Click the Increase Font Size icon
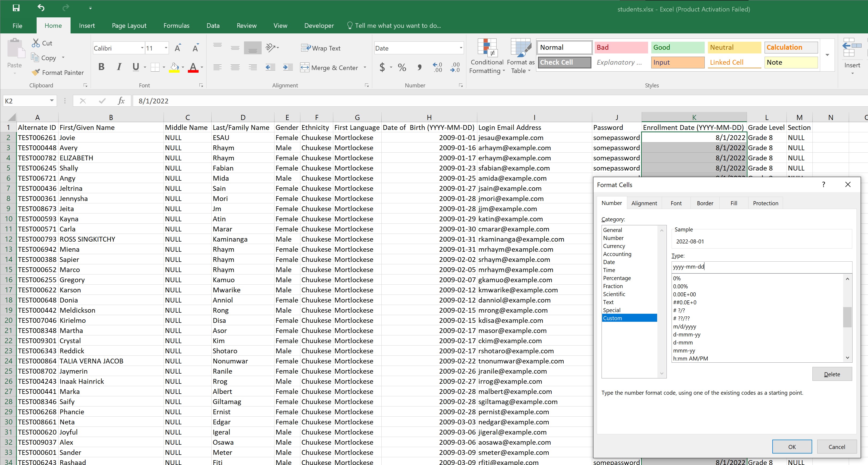 click(x=178, y=48)
